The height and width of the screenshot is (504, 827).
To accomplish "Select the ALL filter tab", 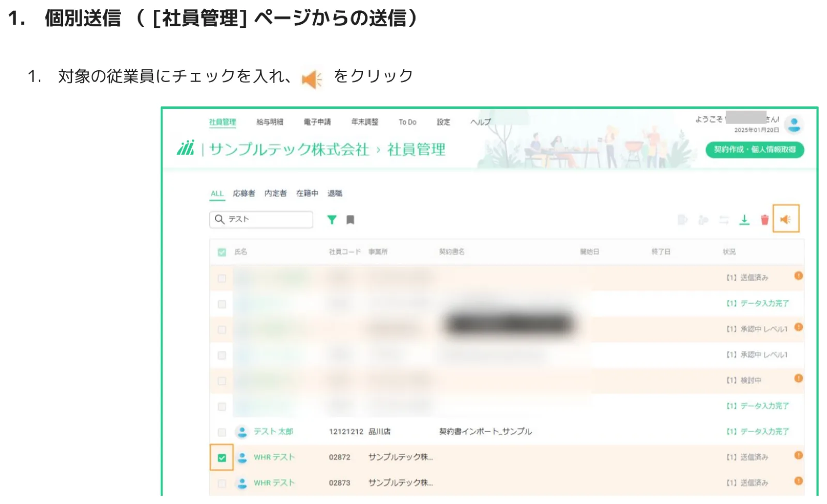I will [x=217, y=193].
